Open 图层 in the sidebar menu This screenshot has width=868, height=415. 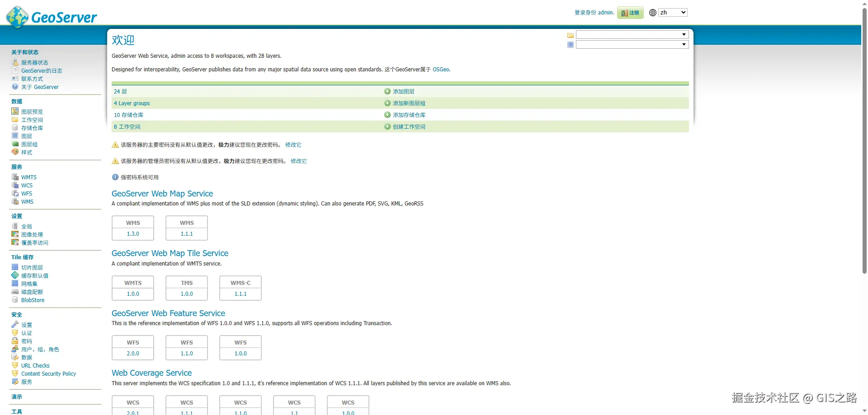pos(27,136)
